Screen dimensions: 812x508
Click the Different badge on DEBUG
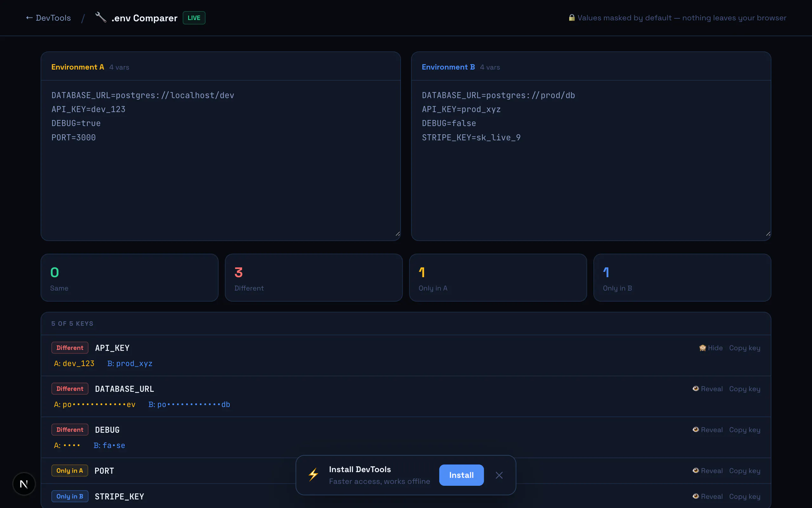click(x=70, y=430)
